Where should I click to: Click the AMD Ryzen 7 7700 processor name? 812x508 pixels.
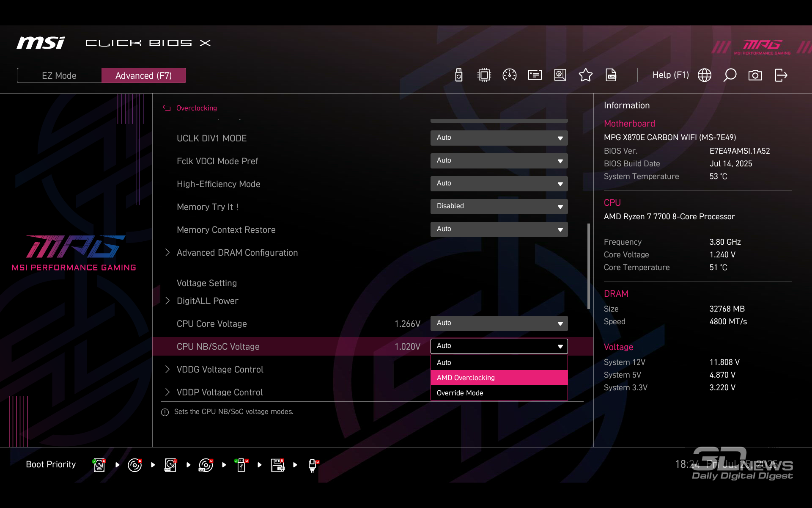669,217
